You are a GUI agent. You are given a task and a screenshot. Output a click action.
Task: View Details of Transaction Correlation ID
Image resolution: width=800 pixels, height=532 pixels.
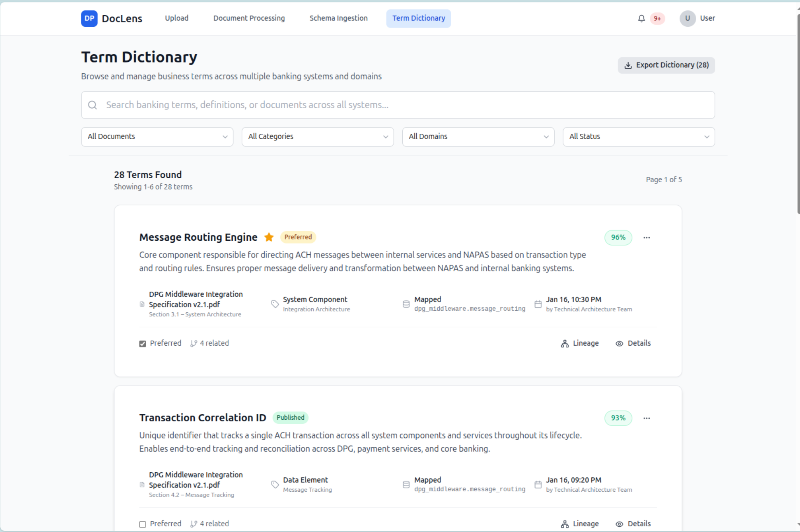click(x=633, y=524)
